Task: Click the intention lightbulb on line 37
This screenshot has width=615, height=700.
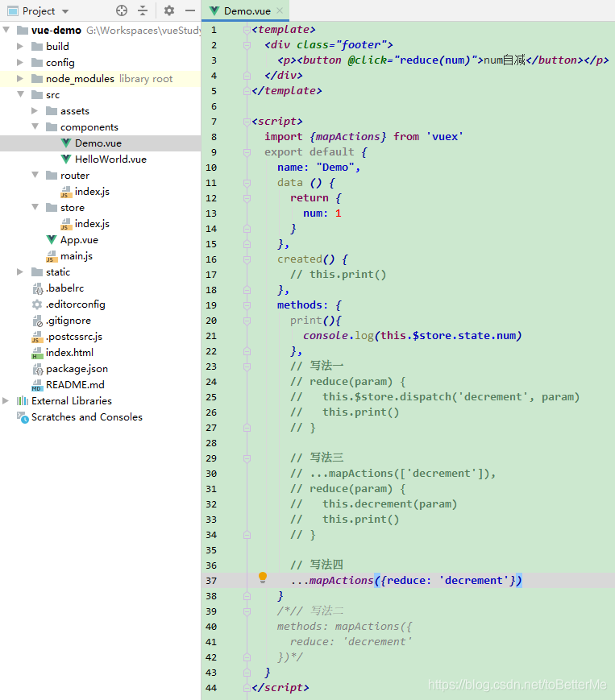Action: 263,578
